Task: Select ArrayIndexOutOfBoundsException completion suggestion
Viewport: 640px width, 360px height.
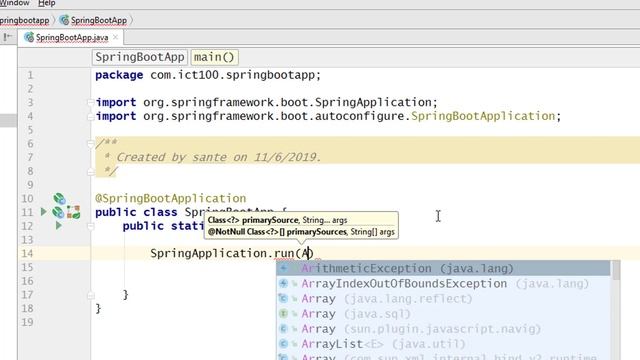Action: click(444, 284)
